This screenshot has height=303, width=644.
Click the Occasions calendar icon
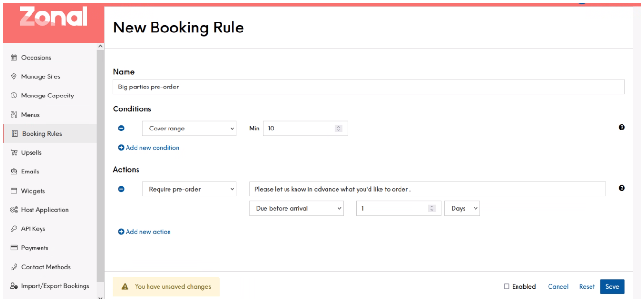(14, 58)
